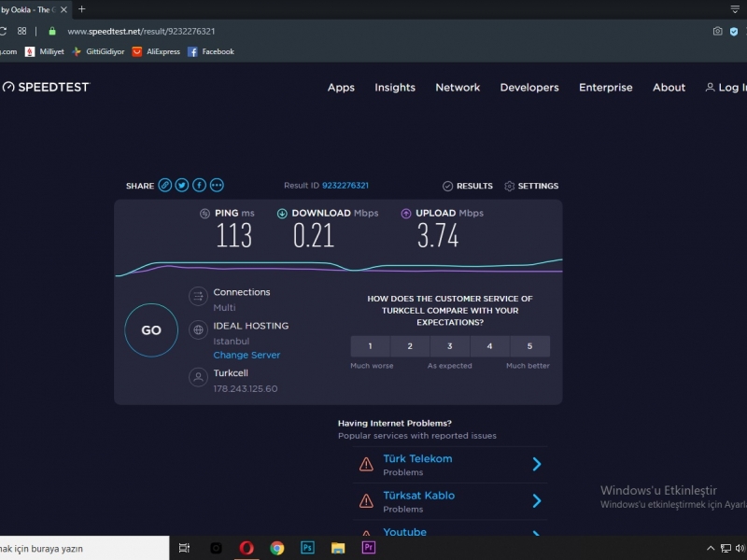Open the Apps menu item
This screenshot has height=560, width=747.
pos(341,88)
